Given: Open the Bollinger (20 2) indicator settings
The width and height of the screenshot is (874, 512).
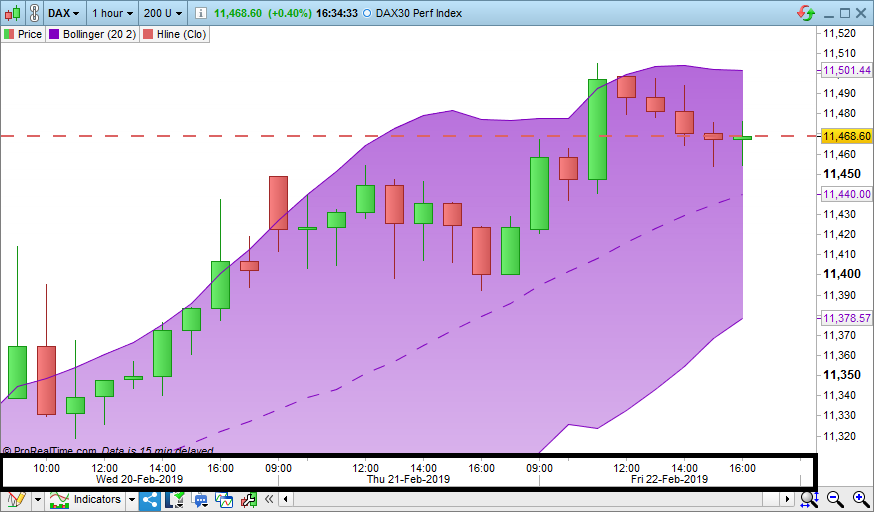Looking at the screenshot, I should [x=99, y=34].
